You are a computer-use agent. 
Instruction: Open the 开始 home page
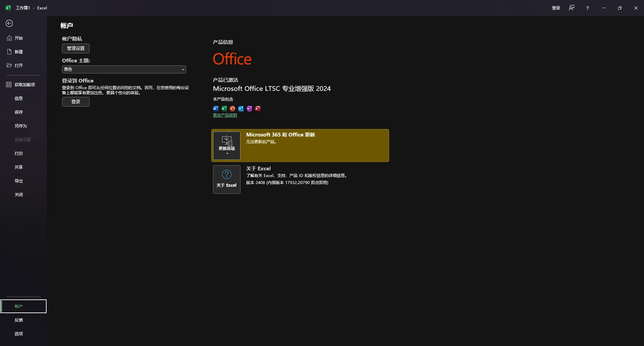(23, 38)
